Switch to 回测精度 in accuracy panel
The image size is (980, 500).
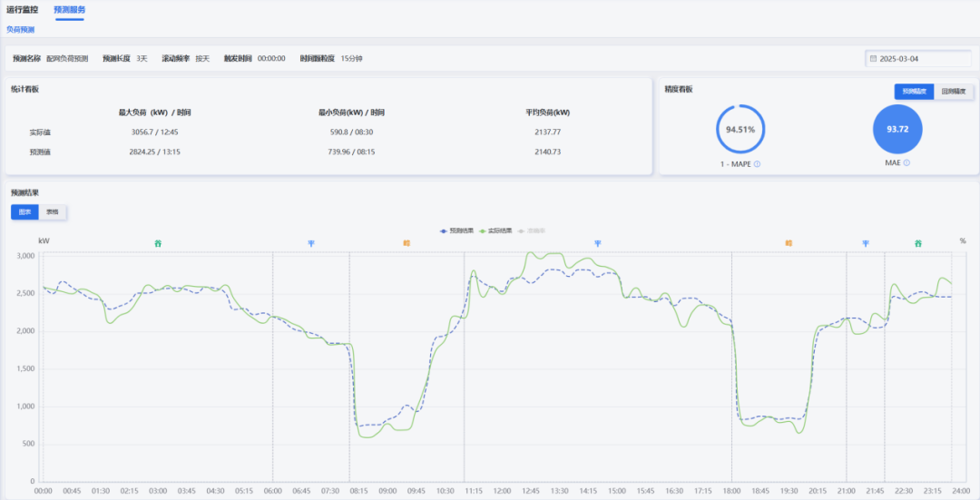[955, 92]
